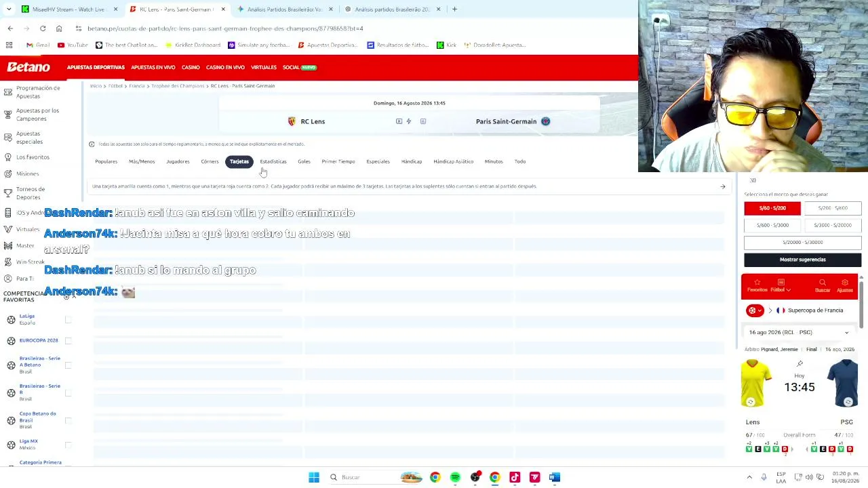868x488 pixels.
Task: Open Apuestas por los Campeones link
Action: click(x=37, y=115)
